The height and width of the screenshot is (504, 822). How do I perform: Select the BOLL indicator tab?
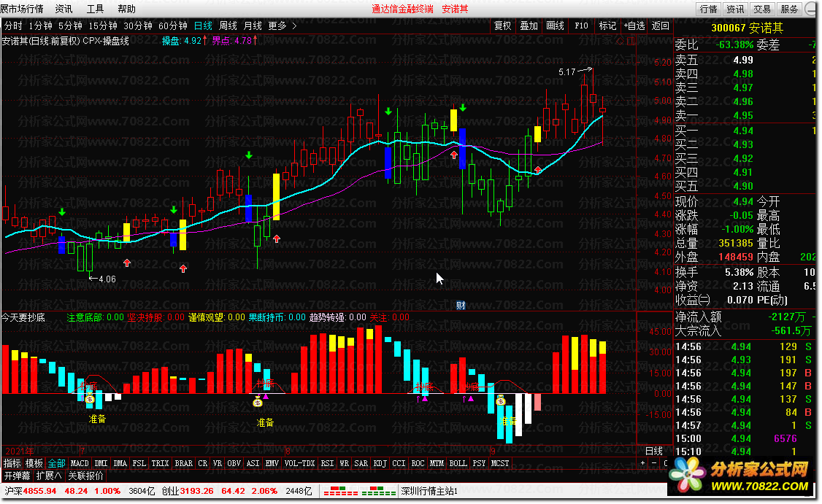pos(458,463)
